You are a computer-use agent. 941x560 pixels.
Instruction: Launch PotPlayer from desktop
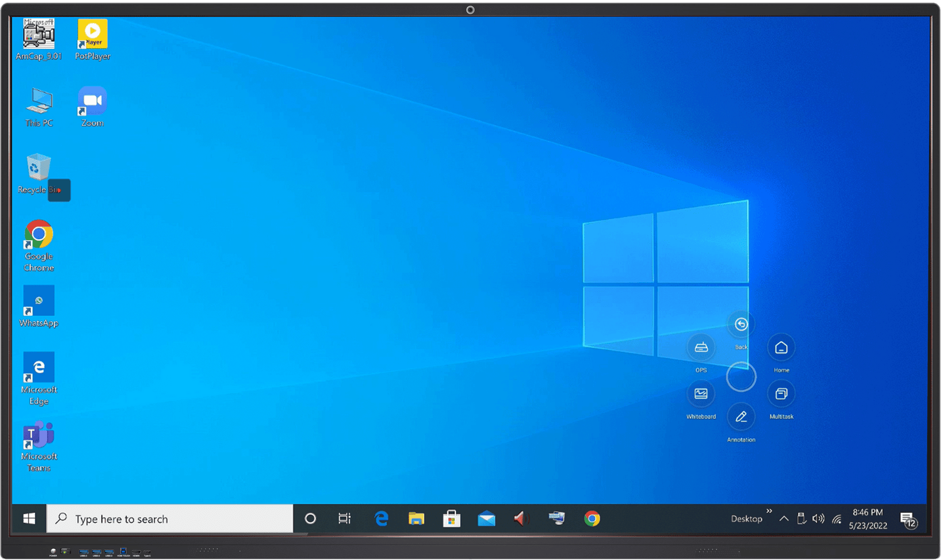point(92,35)
